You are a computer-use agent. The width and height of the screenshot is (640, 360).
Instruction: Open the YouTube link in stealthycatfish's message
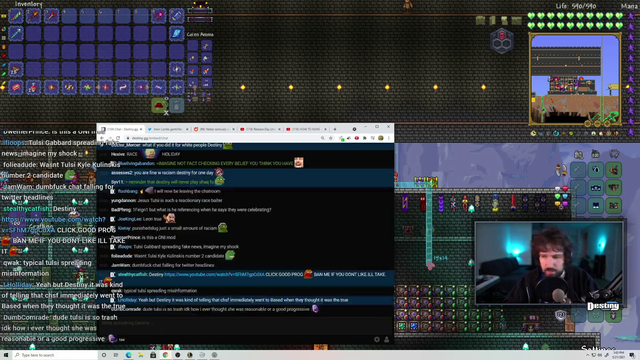[214, 274]
